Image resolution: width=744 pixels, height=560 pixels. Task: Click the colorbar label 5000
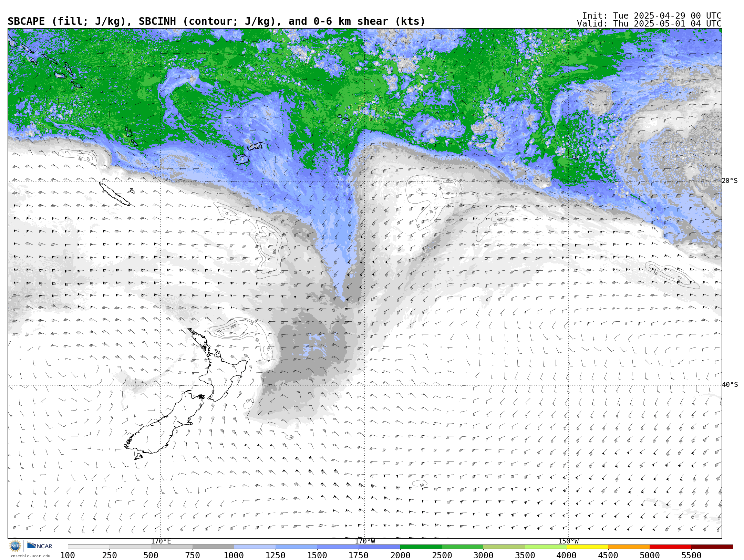click(x=650, y=556)
